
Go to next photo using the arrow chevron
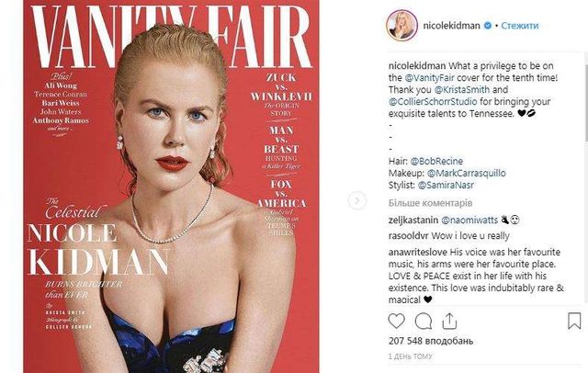[356, 200]
